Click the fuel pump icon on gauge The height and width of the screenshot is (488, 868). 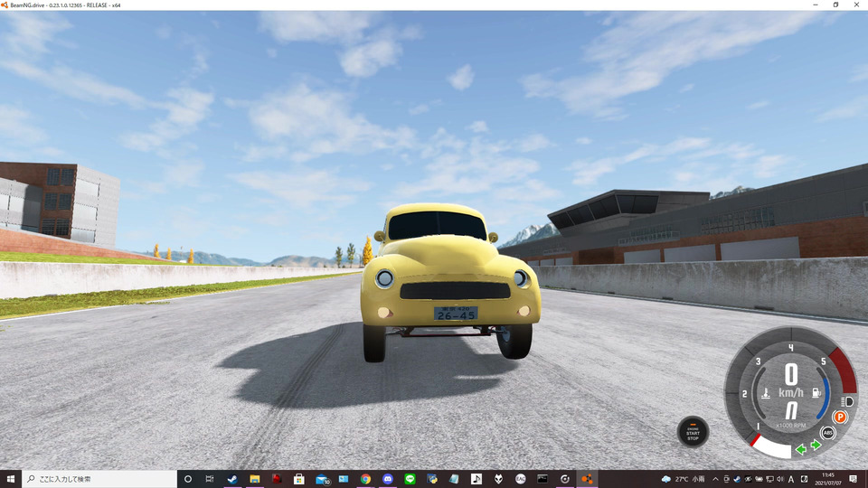[816, 393]
